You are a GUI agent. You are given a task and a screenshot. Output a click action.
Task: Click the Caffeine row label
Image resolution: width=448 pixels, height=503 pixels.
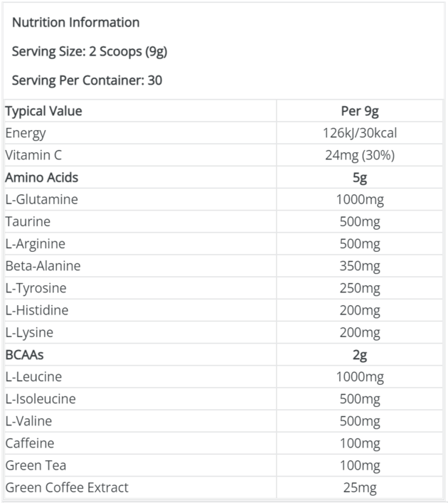coord(30,443)
